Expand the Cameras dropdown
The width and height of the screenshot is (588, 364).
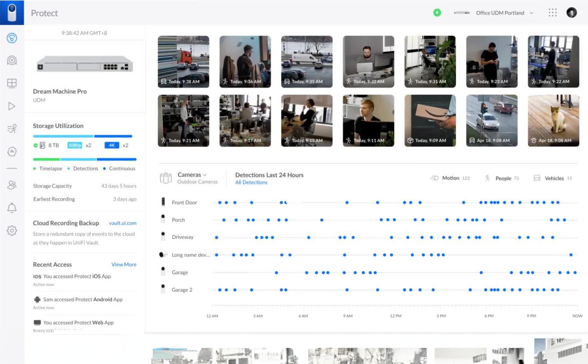192,175
